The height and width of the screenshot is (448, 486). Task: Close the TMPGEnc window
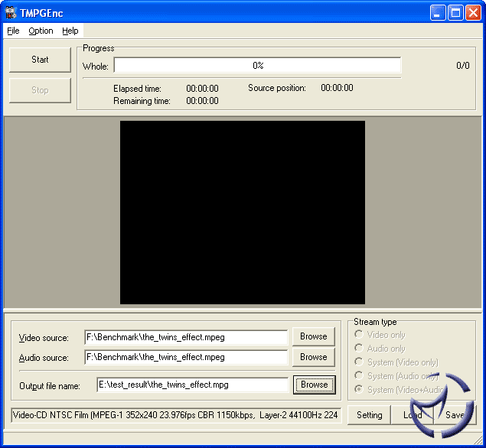pyautogui.click(x=472, y=12)
